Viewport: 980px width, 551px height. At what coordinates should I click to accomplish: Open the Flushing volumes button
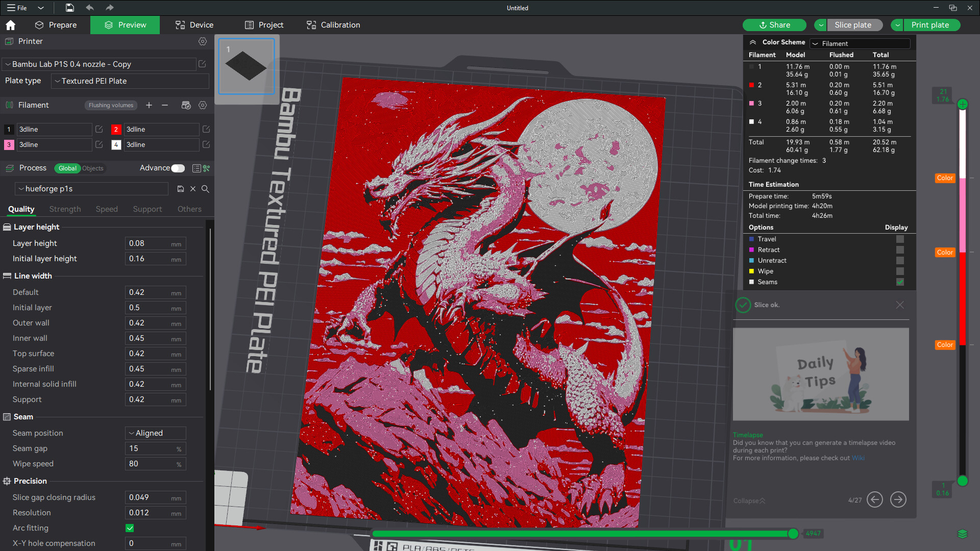pos(111,105)
